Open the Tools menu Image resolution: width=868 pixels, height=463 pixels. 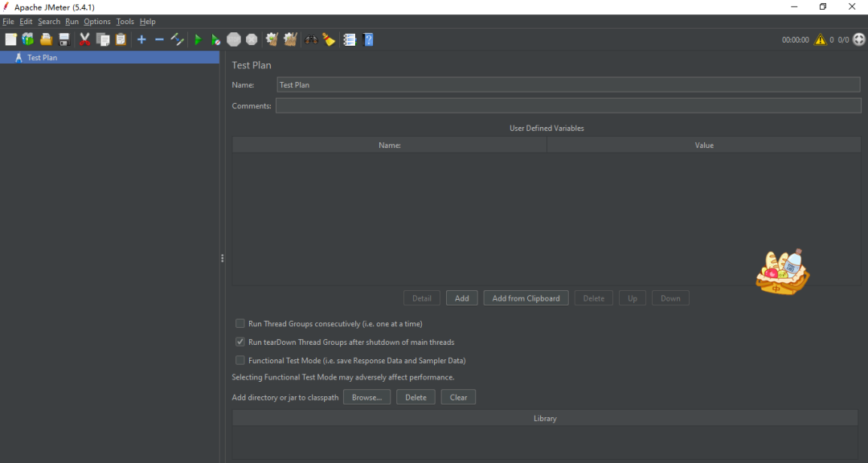[125, 22]
